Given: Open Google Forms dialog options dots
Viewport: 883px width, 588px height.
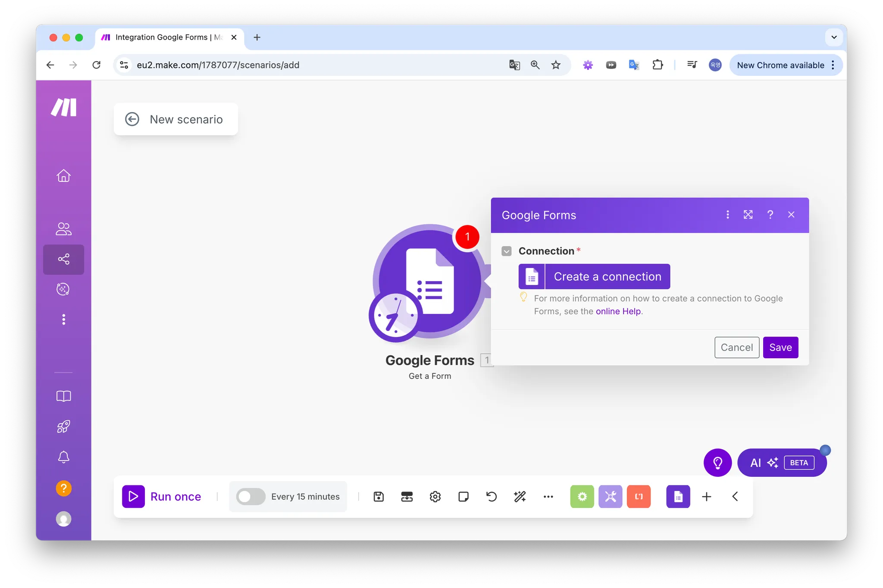Looking at the screenshot, I should (x=728, y=215).
